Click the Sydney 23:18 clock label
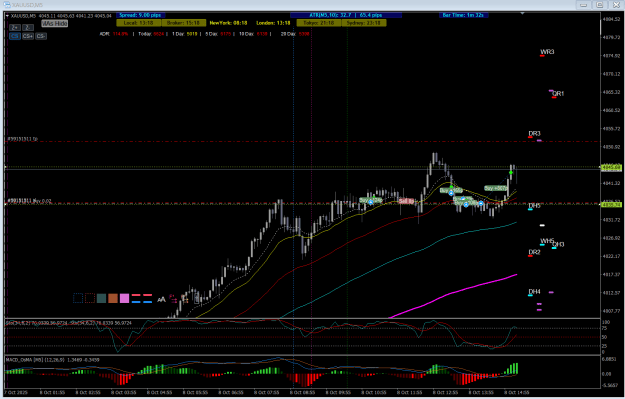This screenshot has height=399, width=625. [364, 23]
